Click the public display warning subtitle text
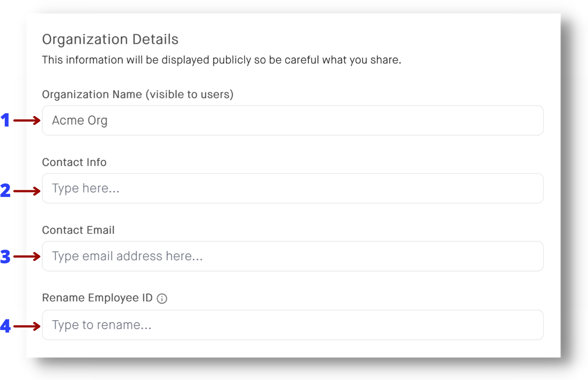The height and width of the screenshot is (380, 588). (222, 60)
